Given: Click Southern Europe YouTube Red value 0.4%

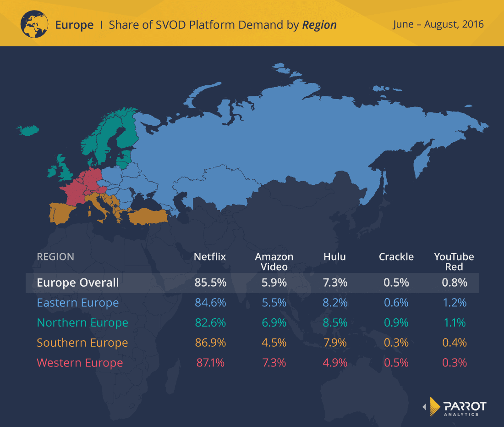Looking at the screenshot, I should pyautogui.click(x=455, y=343).
